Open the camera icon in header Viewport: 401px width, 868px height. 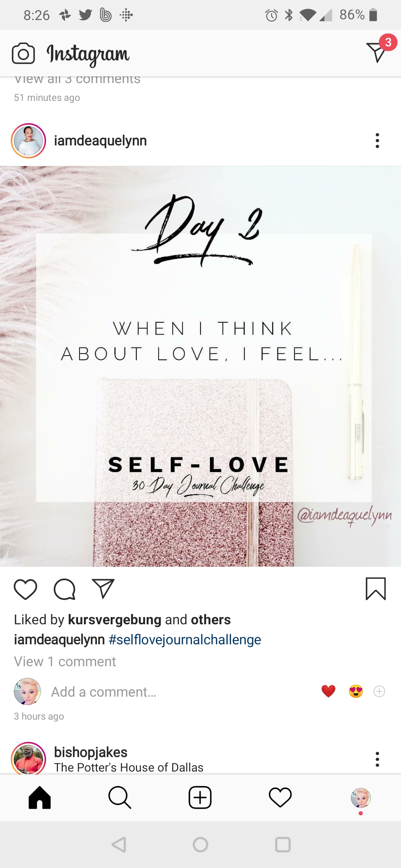23,53
